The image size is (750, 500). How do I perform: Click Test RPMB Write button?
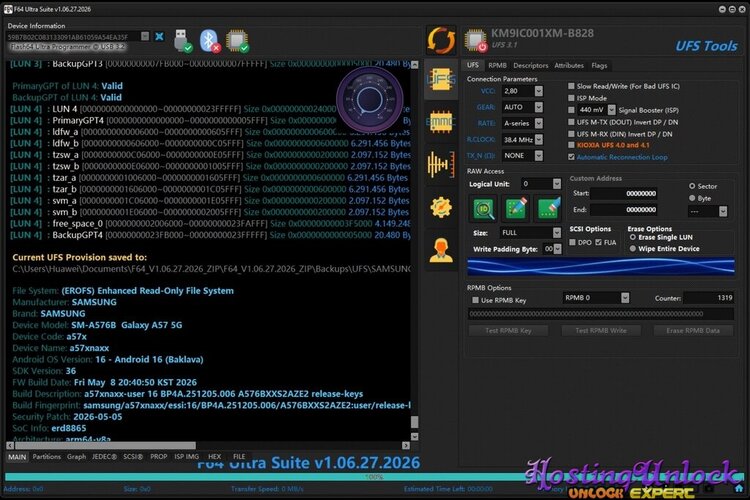601,331
